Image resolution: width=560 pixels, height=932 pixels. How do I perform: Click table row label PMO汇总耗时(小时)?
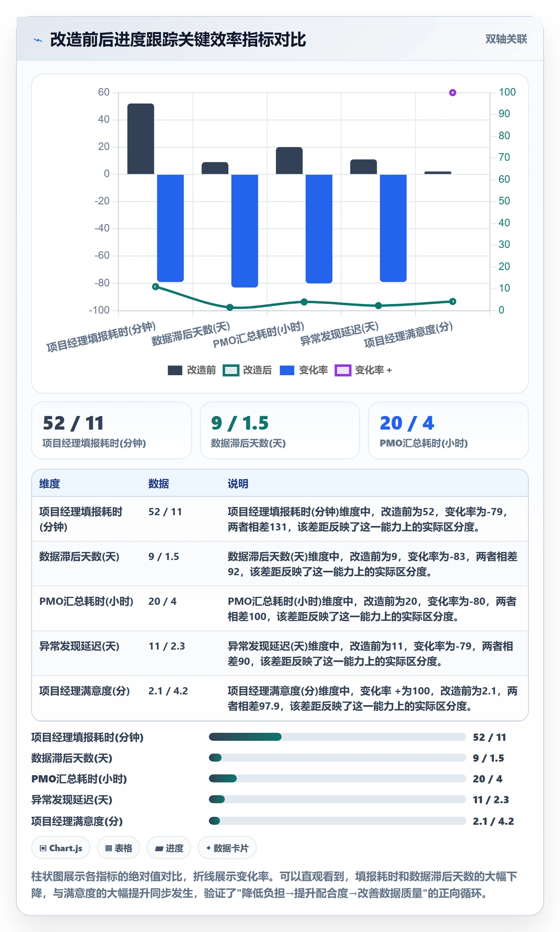point(86,601)
